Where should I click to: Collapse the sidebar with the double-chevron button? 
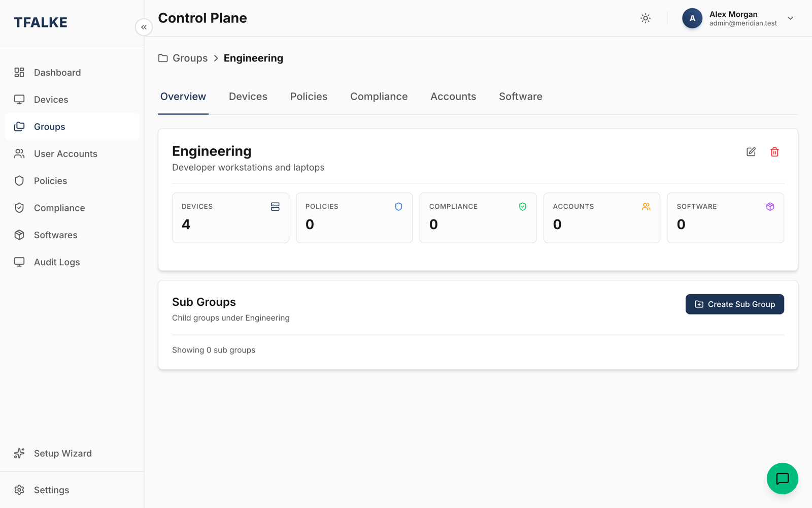[x=144, y=27]
